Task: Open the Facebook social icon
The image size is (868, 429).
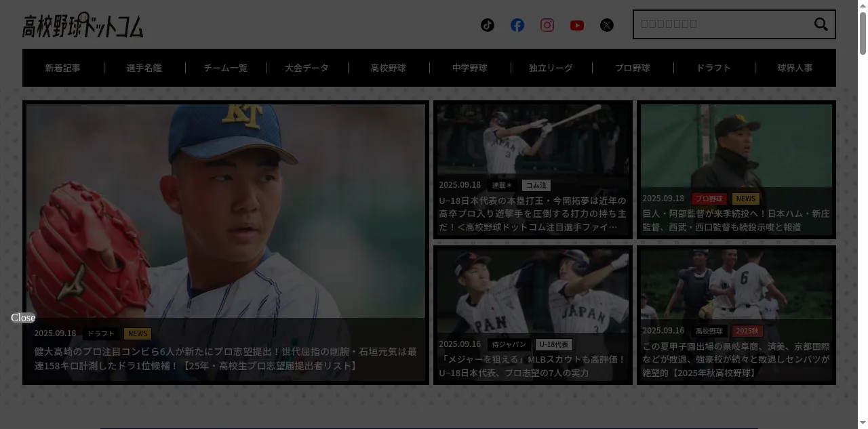Action: coord(517,25)
